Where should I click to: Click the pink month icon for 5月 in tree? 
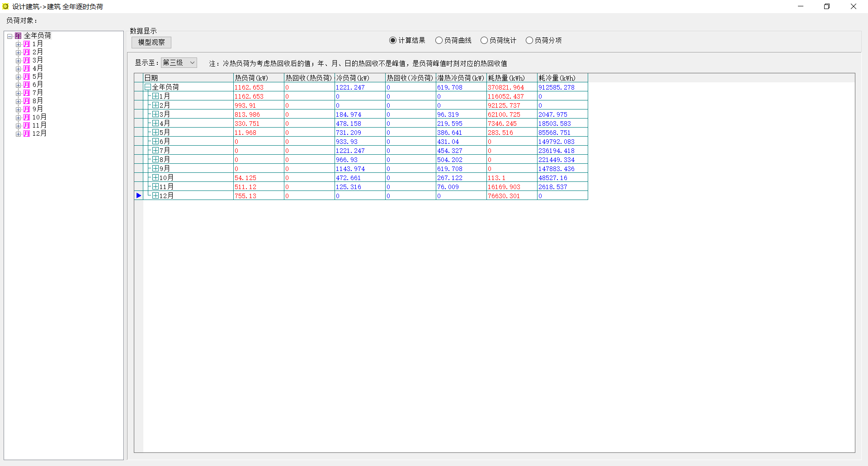click(x=27, y=76)
